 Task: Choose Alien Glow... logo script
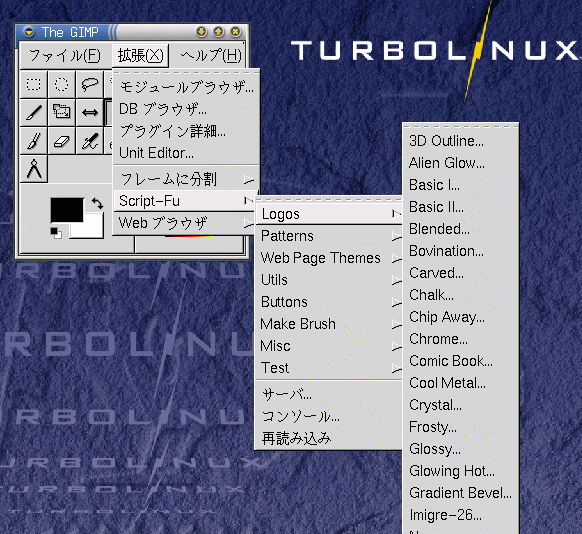(x=460, y=163)
